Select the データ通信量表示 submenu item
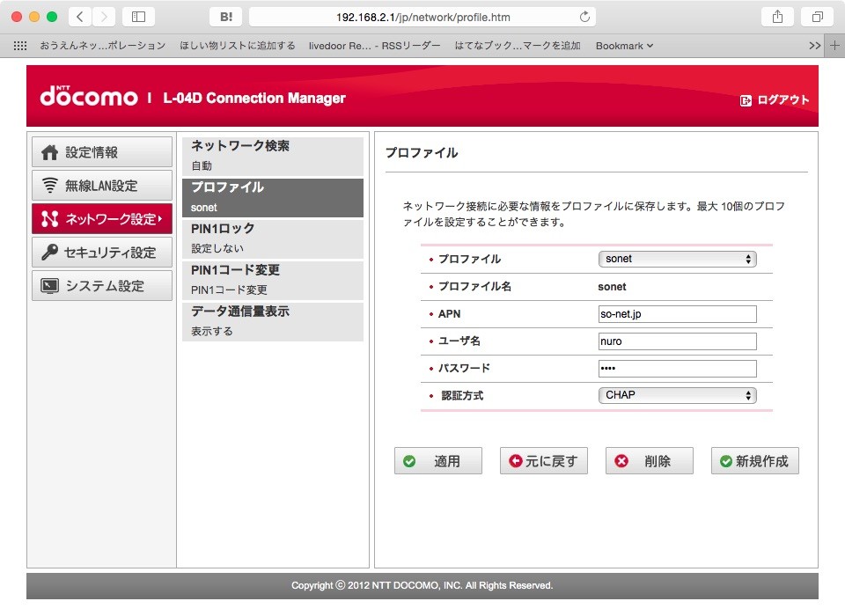The image size is (845, 616). click(273, 322)
